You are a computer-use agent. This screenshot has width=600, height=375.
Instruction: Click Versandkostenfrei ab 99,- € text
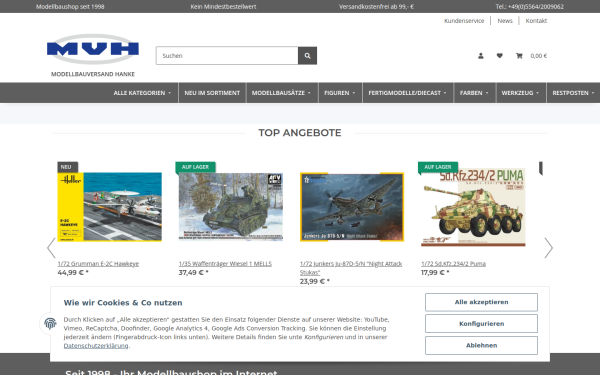click(376, 7)
